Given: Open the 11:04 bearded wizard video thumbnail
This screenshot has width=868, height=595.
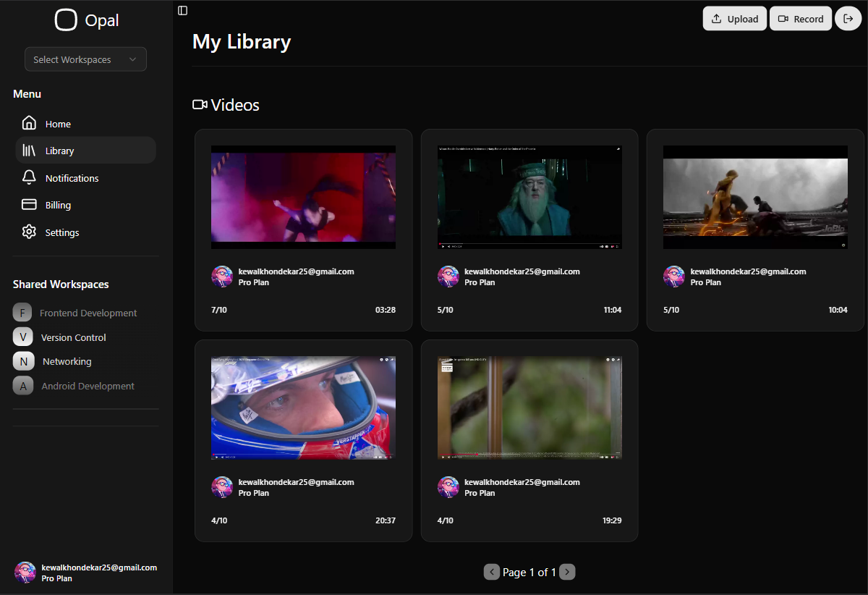Looking at the screenshot, I should point(529,198).
